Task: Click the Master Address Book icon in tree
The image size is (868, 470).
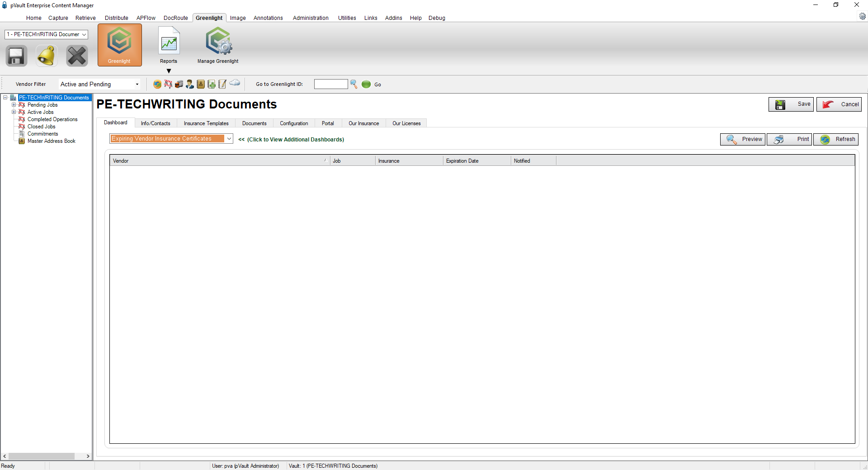Action: click(22, 141)
